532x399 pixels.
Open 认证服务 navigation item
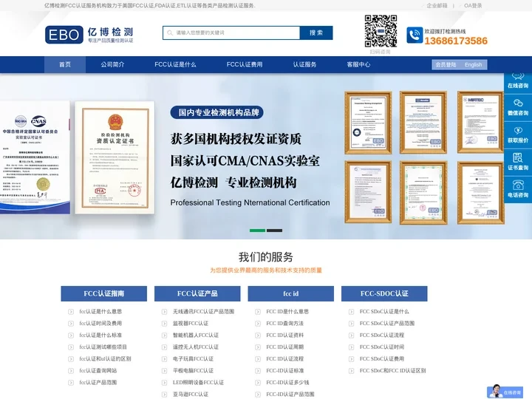tap(304, 64)
